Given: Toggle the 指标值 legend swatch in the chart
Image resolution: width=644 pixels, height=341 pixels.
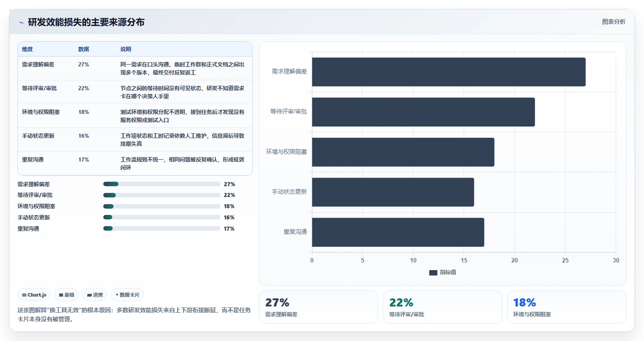Looking at the screenshot, I should 433,273.
